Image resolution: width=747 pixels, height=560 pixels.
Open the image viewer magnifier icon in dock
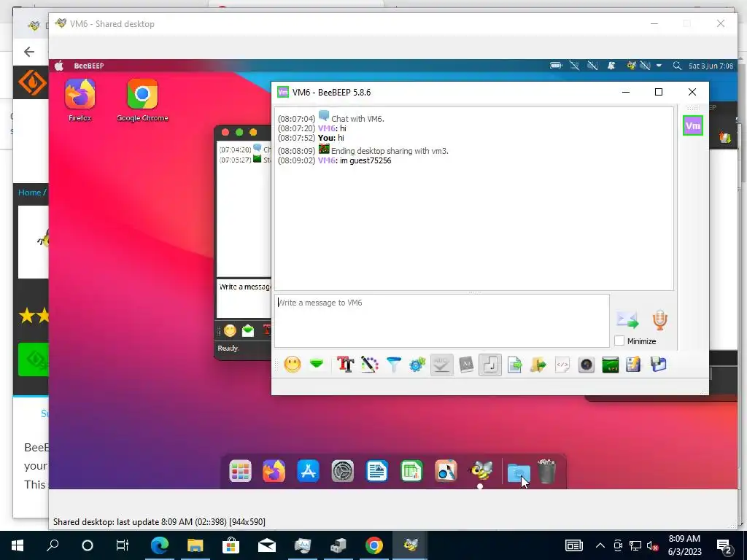pyautogui.click(x=446, y=472)
